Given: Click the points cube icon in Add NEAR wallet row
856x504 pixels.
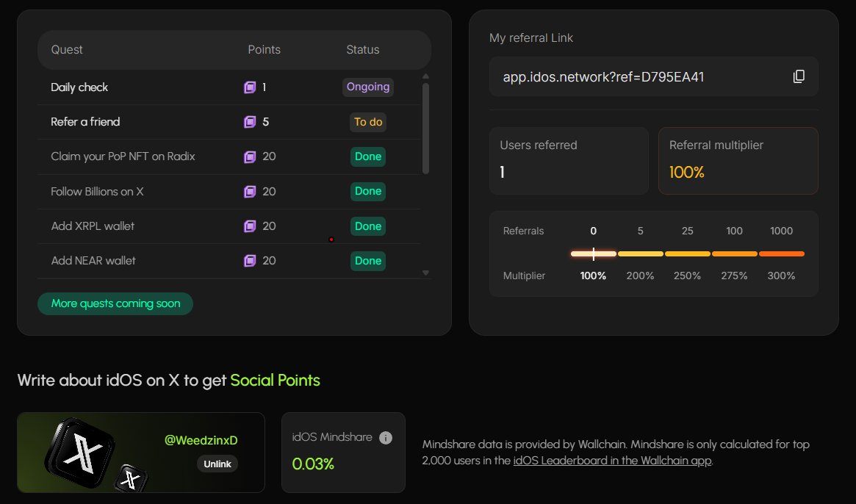Looking at the screenshot, I should (250, 261).
